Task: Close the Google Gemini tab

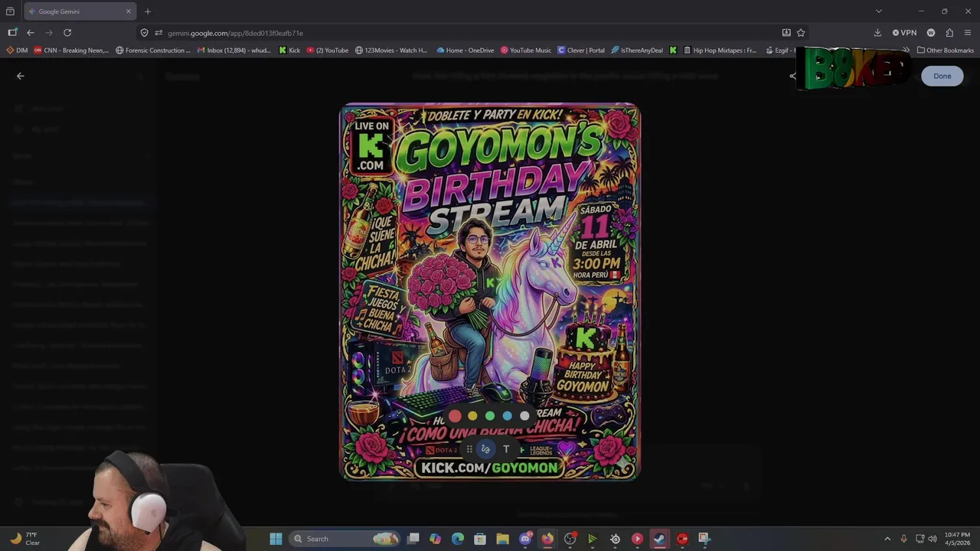Action: [x=128, y=11]
